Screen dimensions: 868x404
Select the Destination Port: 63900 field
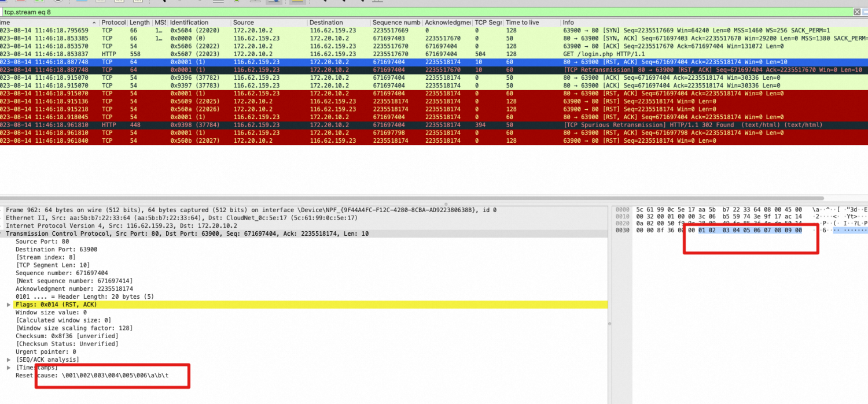point(56,249)
